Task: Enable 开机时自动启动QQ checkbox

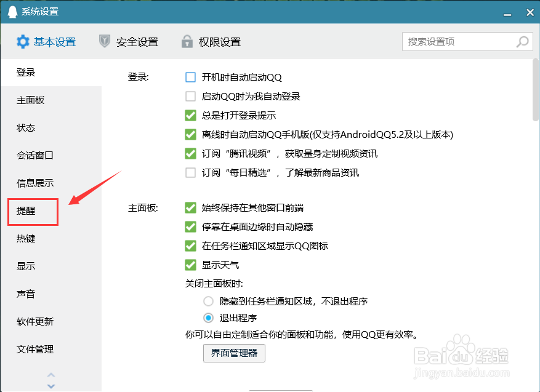Action: pos(190,77)
